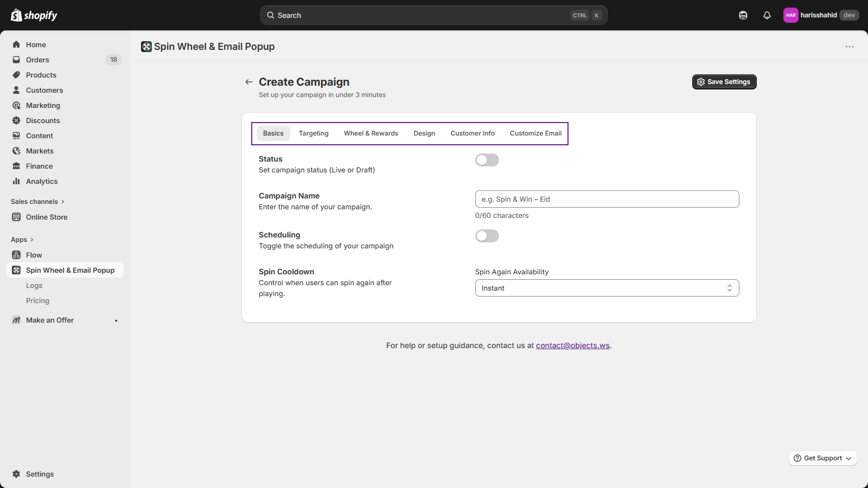Switch to the Design tab
The width and height of the screenshot is (868, 488).
(424, 133)
